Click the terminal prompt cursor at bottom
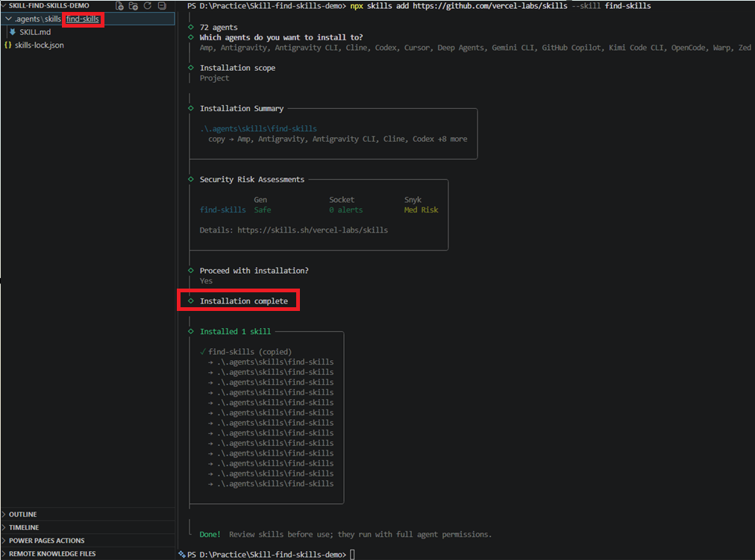The image size is (755, 560). click(x=352, y=554)
